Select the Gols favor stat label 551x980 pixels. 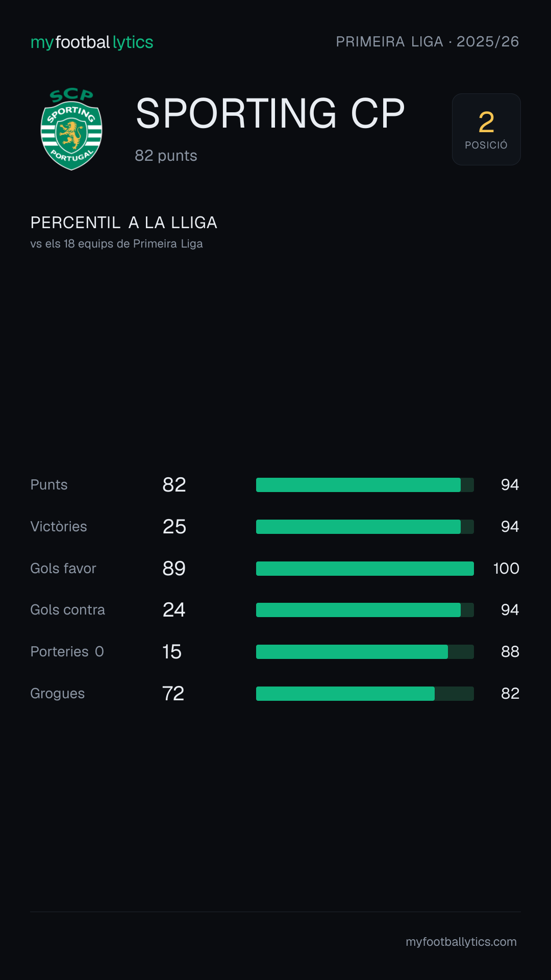coord(63,569)
